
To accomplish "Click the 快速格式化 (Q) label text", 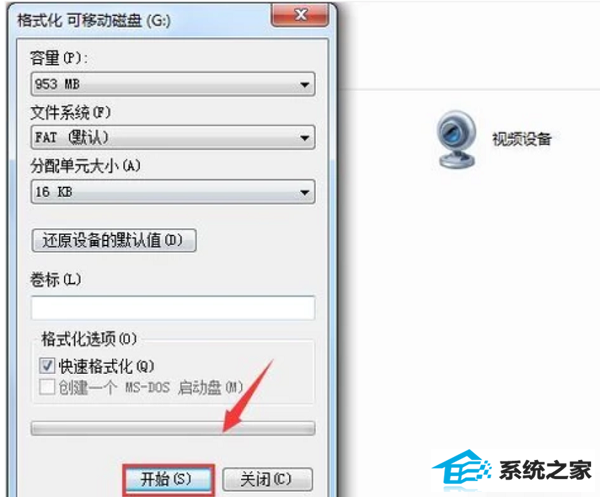I will tap(106, 366).
